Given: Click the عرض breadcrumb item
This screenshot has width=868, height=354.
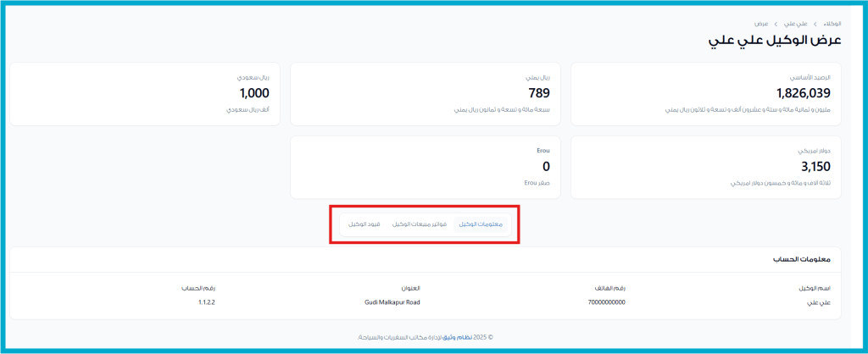Looking at the screenshot, I should point(761,24).
